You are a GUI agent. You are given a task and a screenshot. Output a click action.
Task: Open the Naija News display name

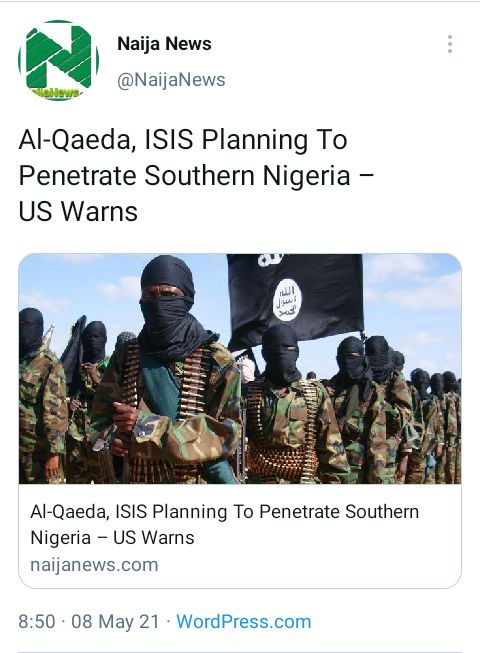point(164,44)
